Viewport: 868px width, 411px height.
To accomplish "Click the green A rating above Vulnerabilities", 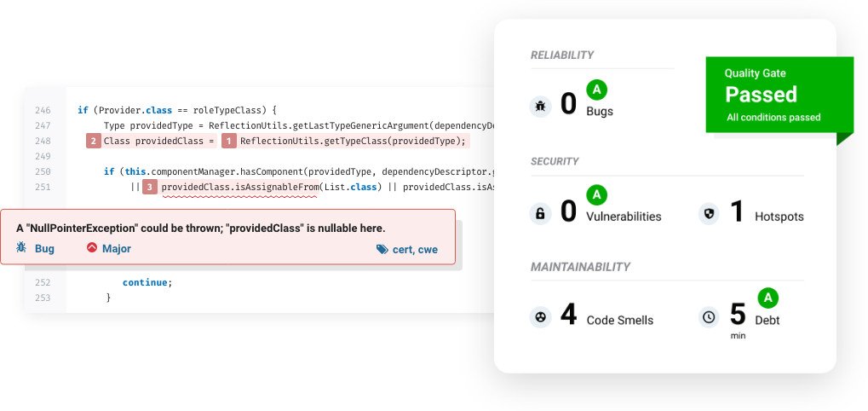I will click(597, 195).
